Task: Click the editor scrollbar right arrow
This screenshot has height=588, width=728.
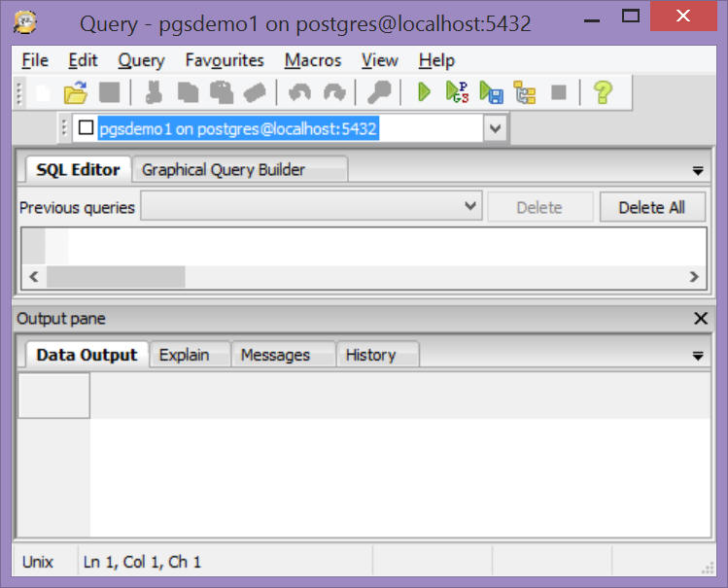Action: (694, 277)
